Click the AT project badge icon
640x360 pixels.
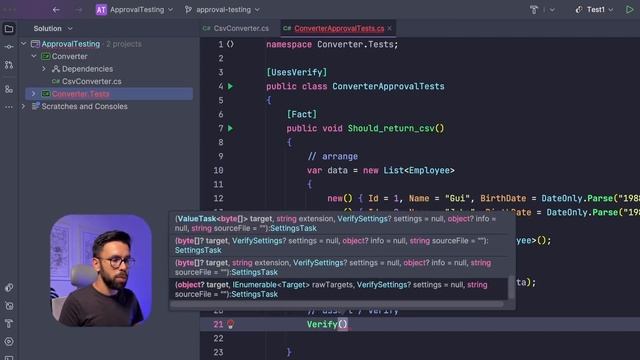(x=101, y=9)
